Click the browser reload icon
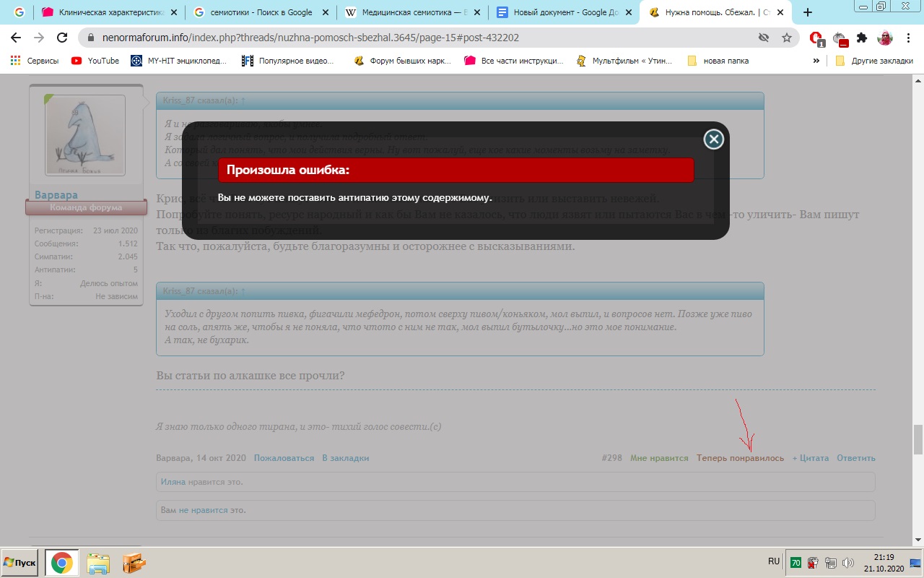 (x=62, y=38)
